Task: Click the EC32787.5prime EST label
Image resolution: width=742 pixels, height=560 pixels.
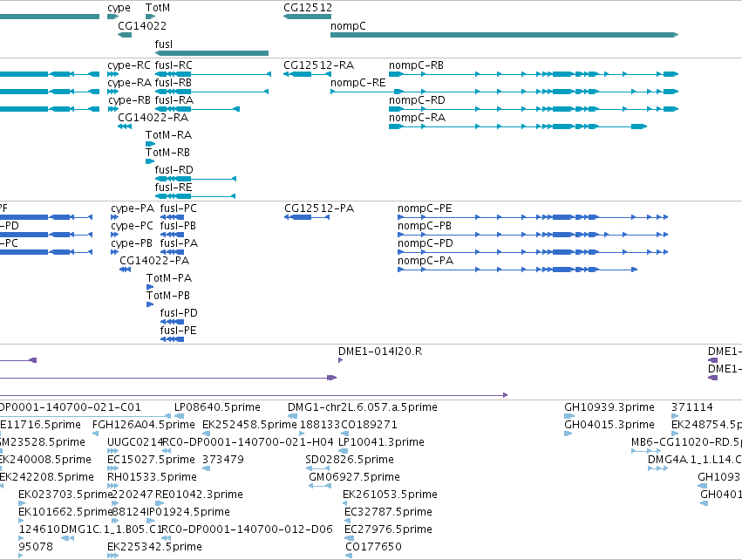Action: [x=388, y=513]
